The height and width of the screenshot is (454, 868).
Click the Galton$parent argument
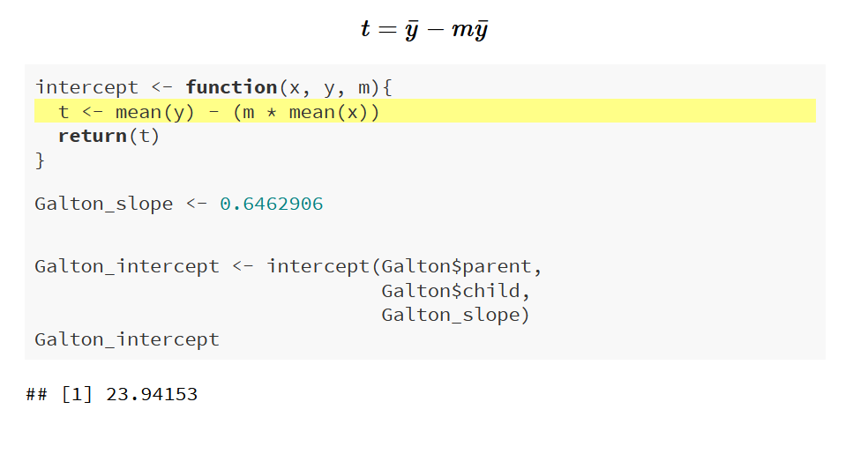click(456, 266)
